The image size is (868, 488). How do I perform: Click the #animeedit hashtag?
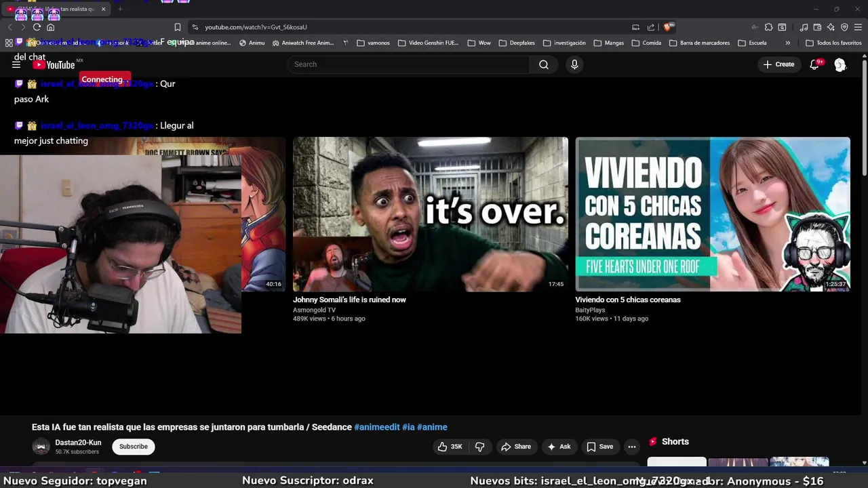tap(377, 427)
